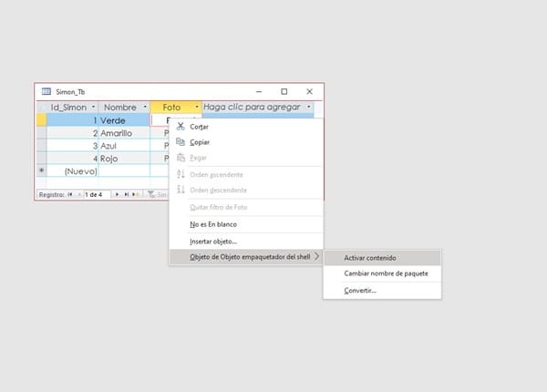Viewport: 547px width, 392px height.
Task: Choose Cortar from context menu
Action: pos(246,127)
